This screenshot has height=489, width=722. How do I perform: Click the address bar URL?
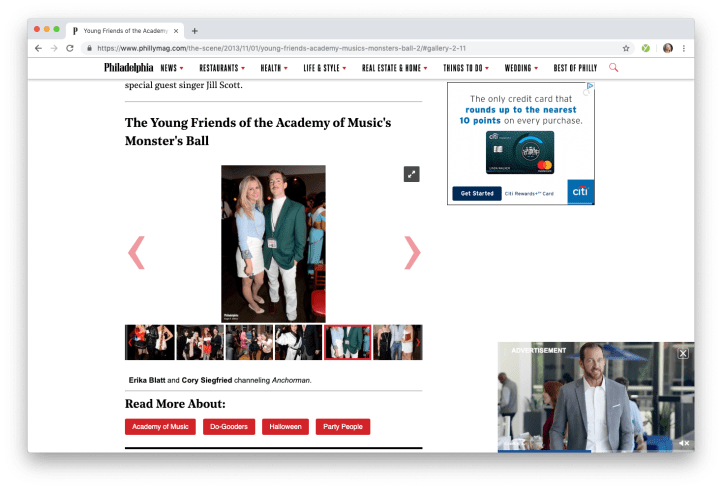point(281,48)
